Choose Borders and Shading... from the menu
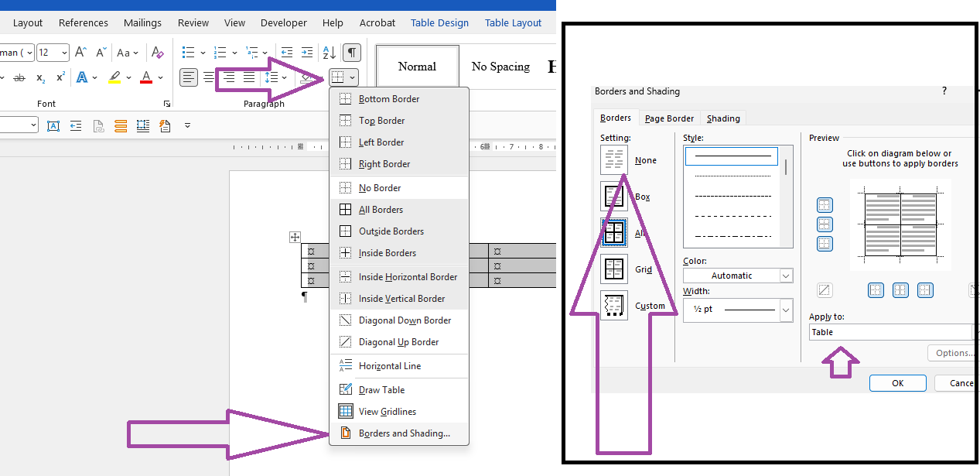This screenshot has height=476, width=980. tap(399, 433)
